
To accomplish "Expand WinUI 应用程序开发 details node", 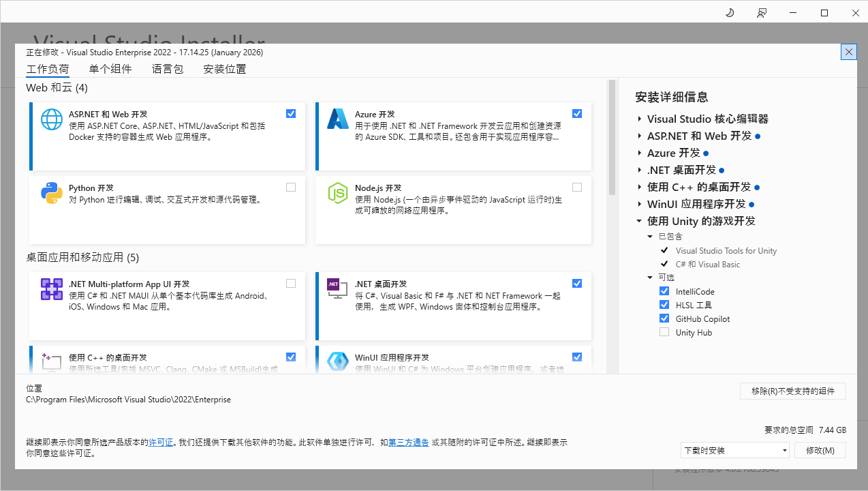I will point(640,204).
